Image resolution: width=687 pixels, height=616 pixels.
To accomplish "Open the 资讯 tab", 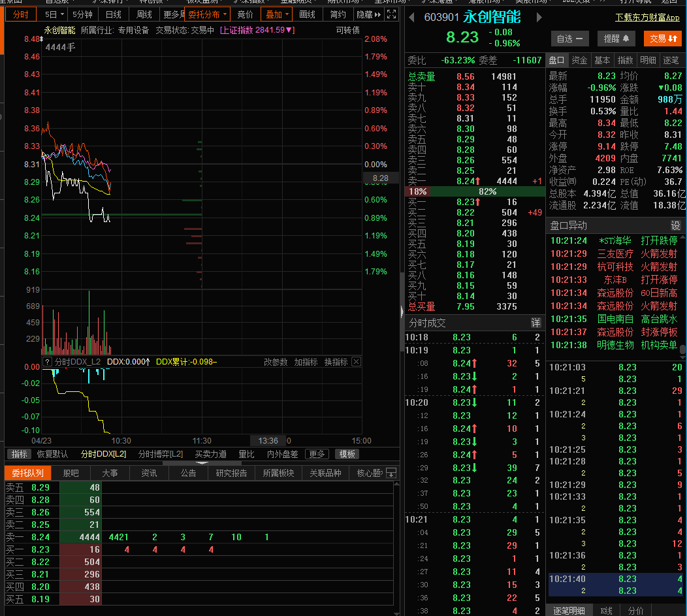I will coord(148,473).
